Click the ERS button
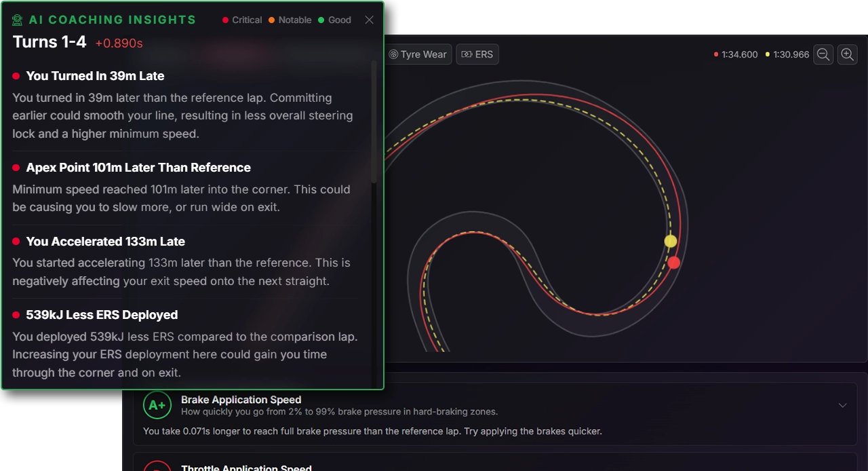The height and width of the screenshot is (471, 868). 477,54
